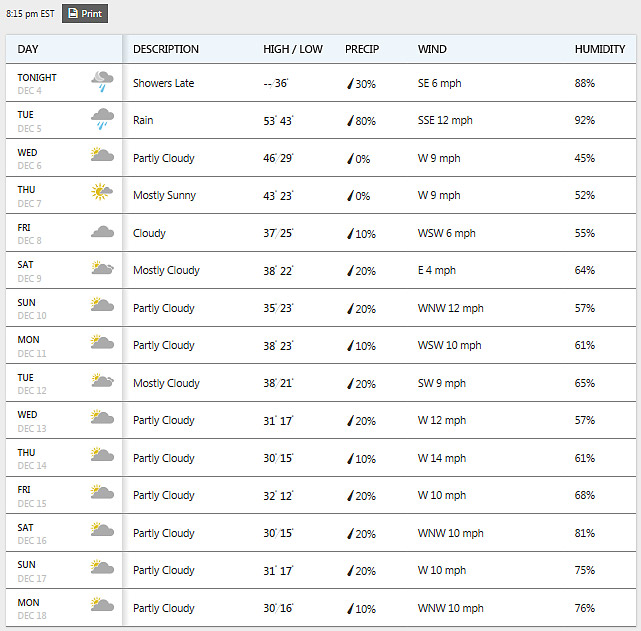641x631 pixels.
Task: Click the cloudy icon for Fri Dec 8
Action: (102, 232)
